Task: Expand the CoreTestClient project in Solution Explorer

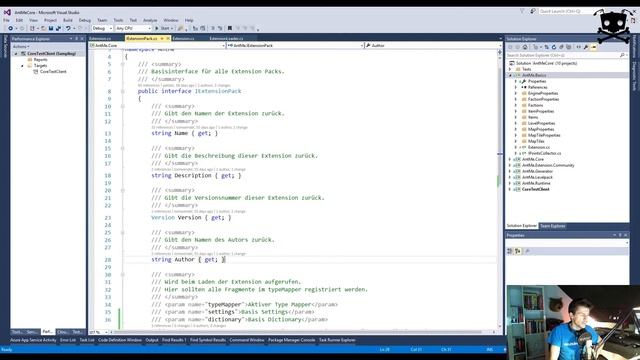Action: 510,189
